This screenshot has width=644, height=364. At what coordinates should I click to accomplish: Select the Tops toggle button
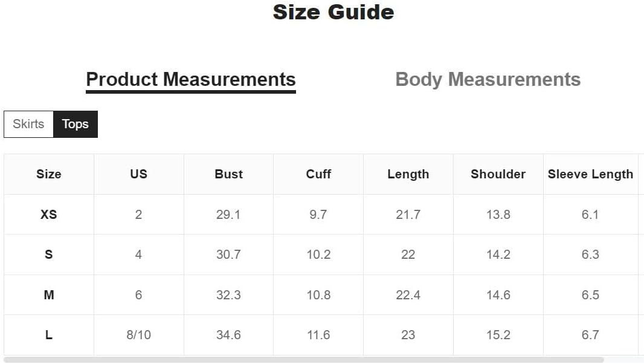click(x=76, y=124)
